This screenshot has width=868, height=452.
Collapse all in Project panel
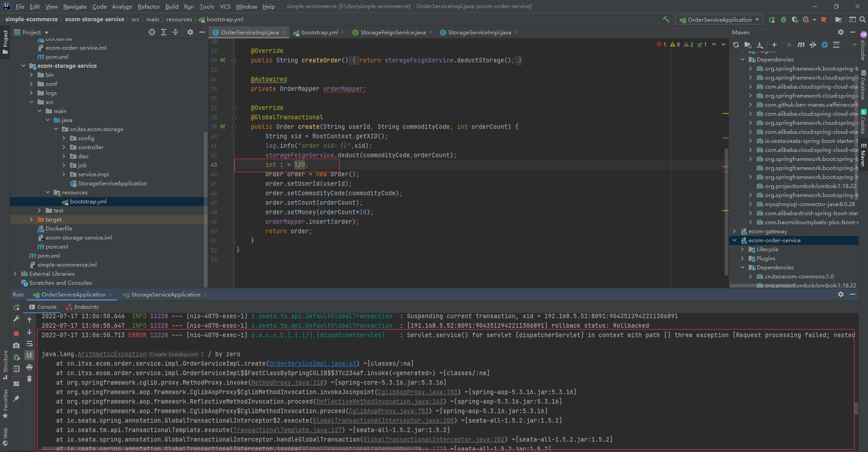175,32
